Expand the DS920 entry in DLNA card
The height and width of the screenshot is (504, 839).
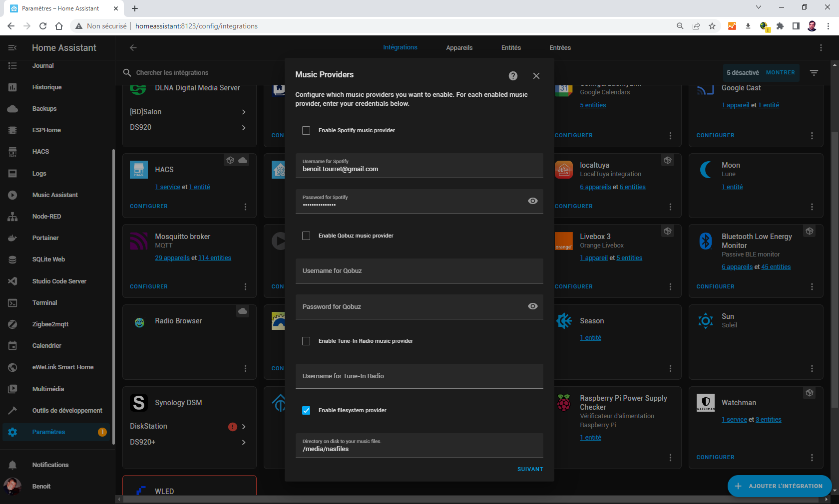[189, 128]
